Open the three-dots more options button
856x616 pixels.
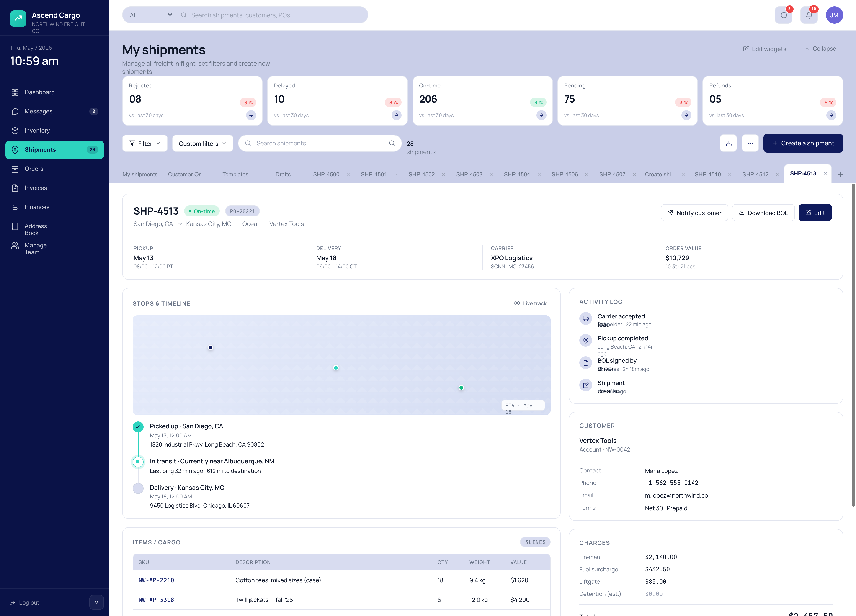[750, 143]
